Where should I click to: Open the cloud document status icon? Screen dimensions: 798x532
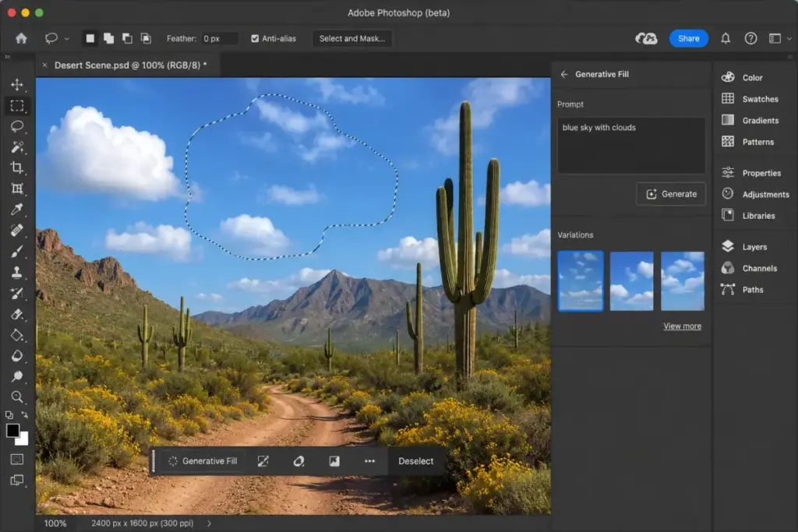click(x=646, y=38)
